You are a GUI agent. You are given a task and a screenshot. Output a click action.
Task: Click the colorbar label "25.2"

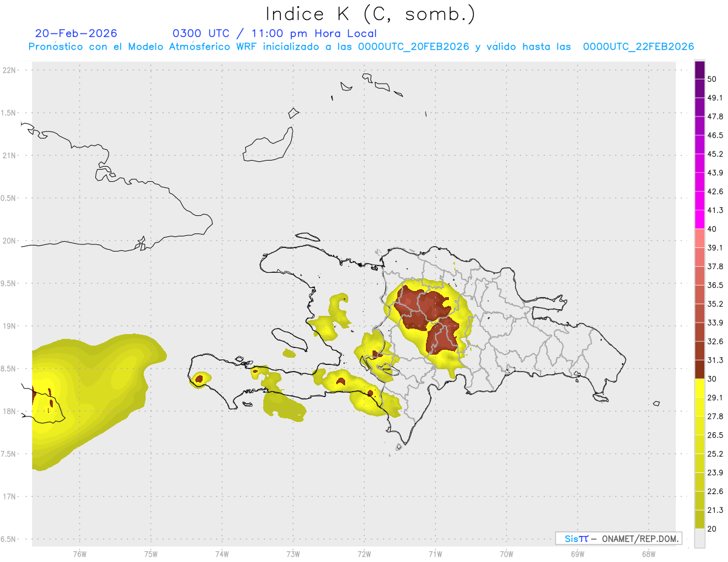coord(715,453)
